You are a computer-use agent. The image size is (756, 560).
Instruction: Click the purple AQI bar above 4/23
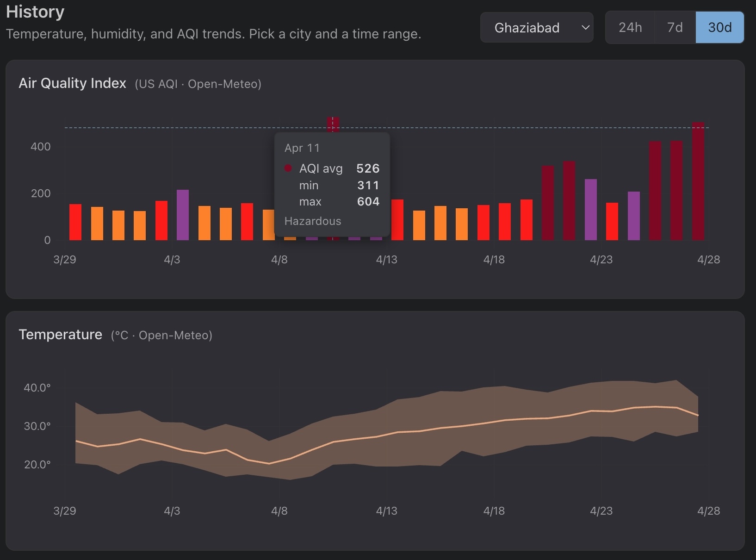click(591, 209)
